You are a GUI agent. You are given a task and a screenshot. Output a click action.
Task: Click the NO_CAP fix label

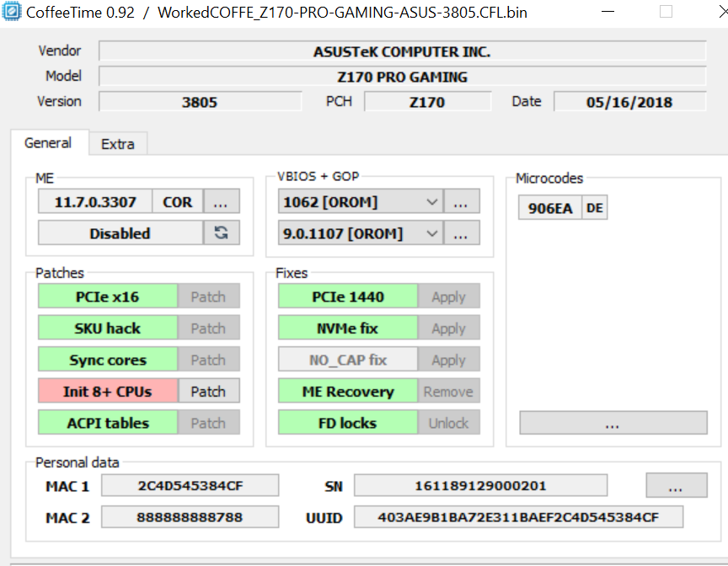(x=348, y=359)
